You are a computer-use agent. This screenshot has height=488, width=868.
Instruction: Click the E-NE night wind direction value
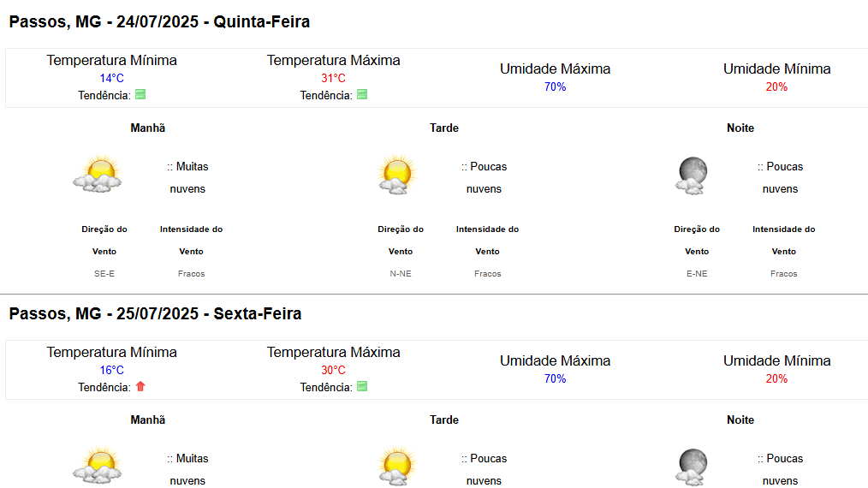[697, 274]
